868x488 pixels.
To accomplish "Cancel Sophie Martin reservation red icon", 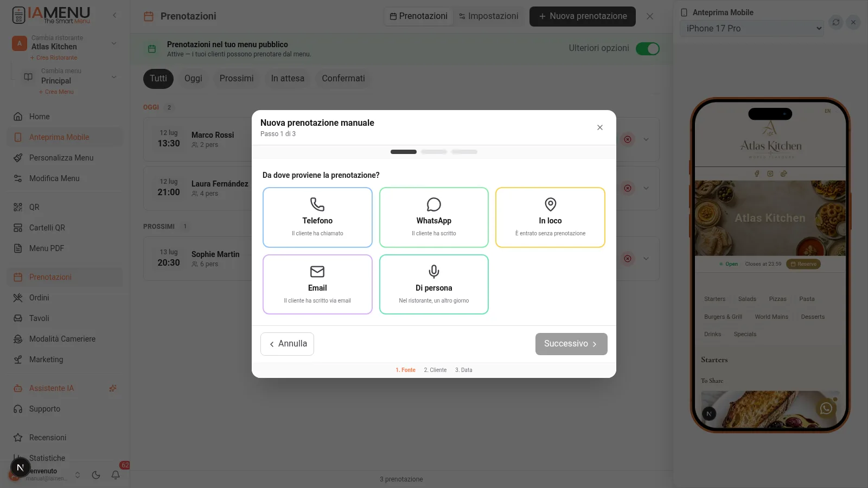I will click(x=628, y=259).
